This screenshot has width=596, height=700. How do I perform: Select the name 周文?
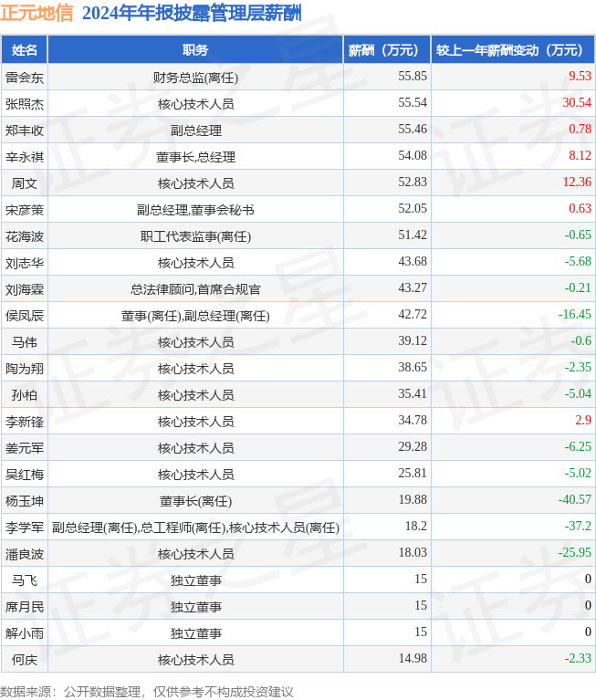tap(25, 183)
